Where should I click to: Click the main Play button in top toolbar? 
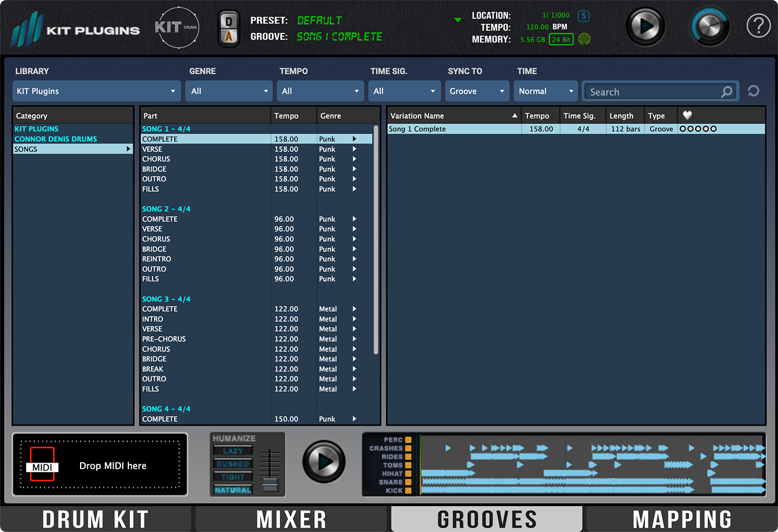645,26
